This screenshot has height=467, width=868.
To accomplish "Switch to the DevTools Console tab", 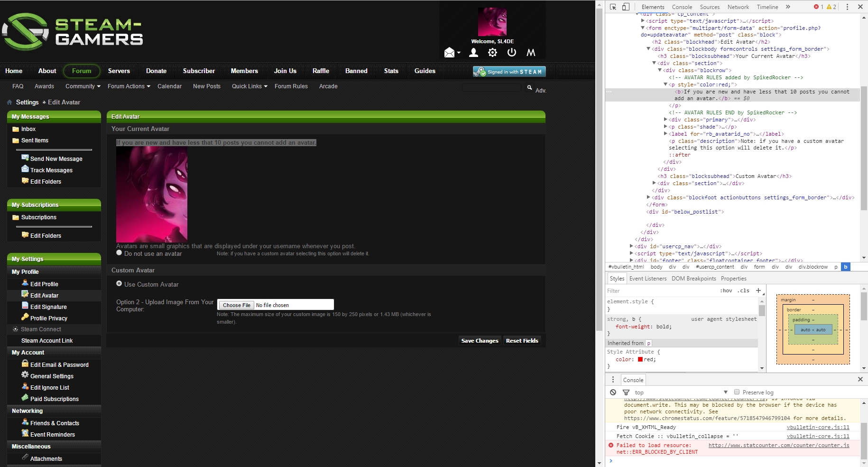I will (682, 7).
